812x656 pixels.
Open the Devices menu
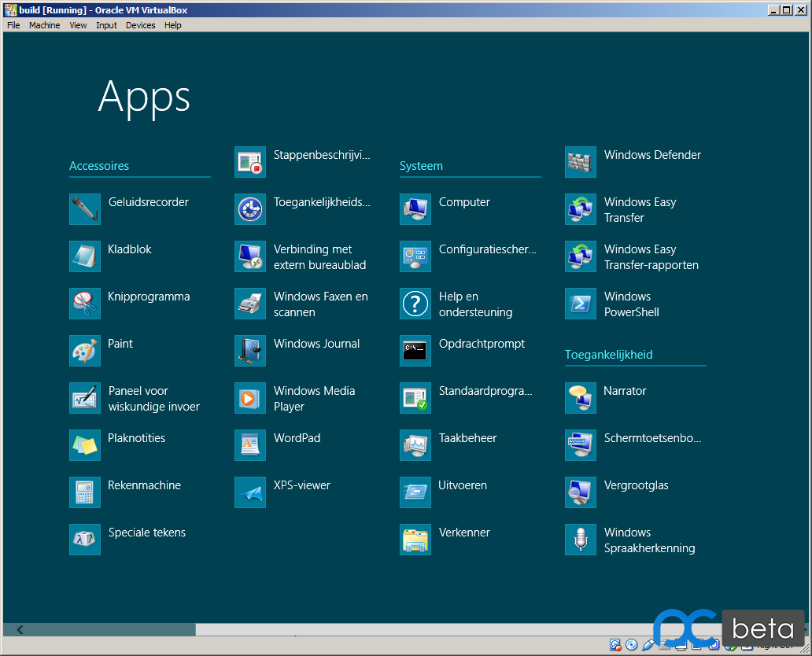(x=141, y=25)
